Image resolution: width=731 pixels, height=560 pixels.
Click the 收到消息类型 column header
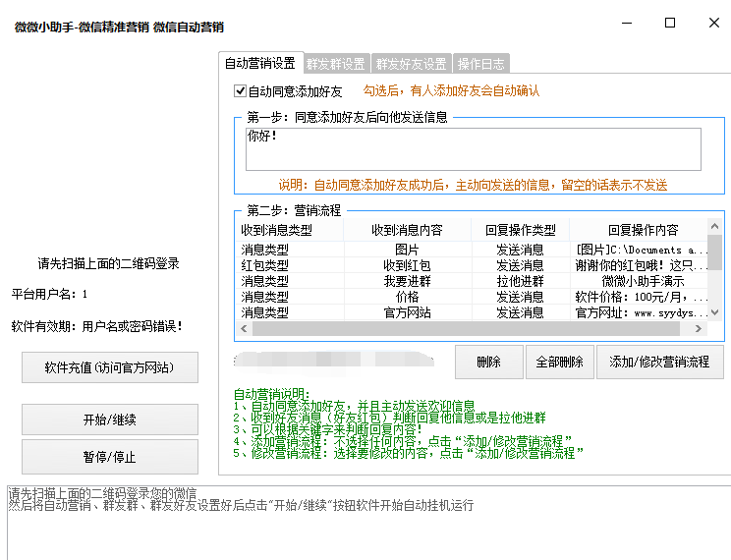[290, 230]
